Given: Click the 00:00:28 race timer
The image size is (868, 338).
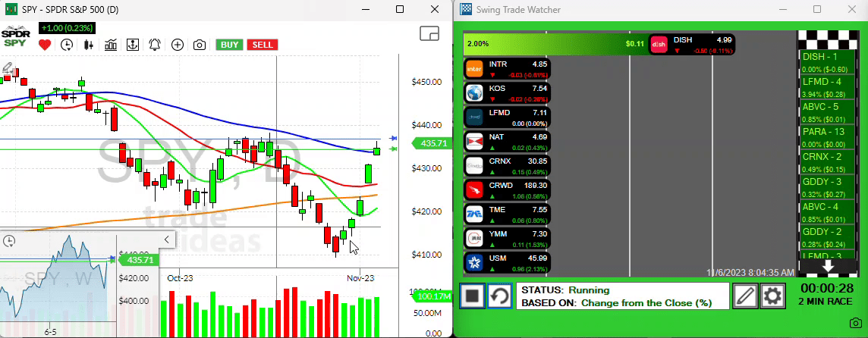Looking at the screenshot, I should (x=826, y=288).
